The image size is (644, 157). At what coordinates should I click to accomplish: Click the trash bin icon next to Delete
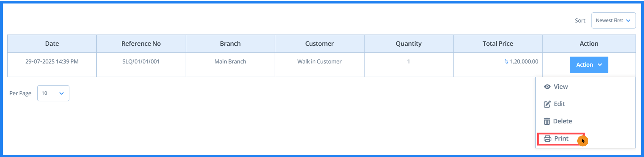click(x=547, y=121)
